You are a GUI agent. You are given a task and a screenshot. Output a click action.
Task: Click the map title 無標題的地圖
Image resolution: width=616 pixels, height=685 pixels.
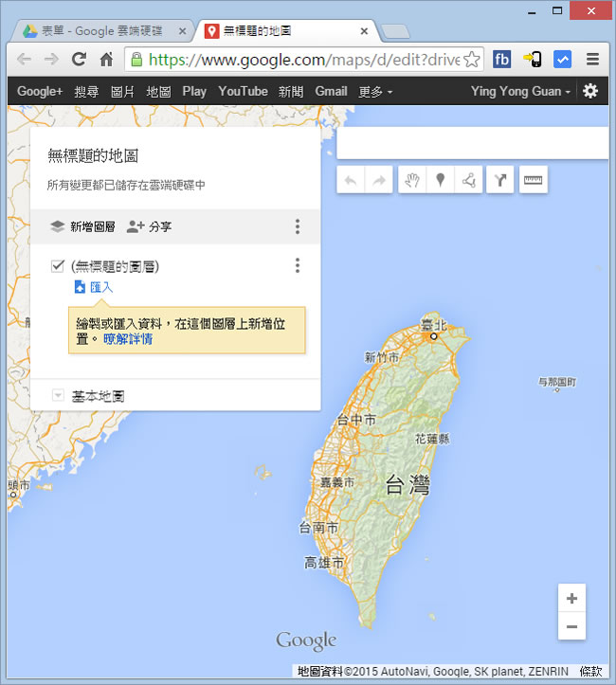[93, 155]
